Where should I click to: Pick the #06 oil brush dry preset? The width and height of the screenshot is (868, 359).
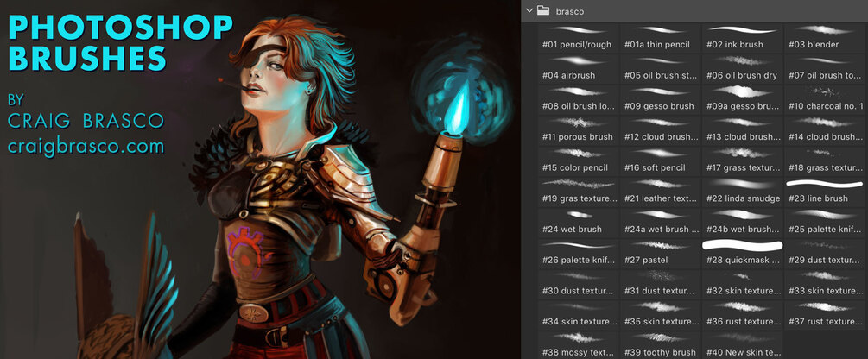pyautogui.click(x=743, y=68)
